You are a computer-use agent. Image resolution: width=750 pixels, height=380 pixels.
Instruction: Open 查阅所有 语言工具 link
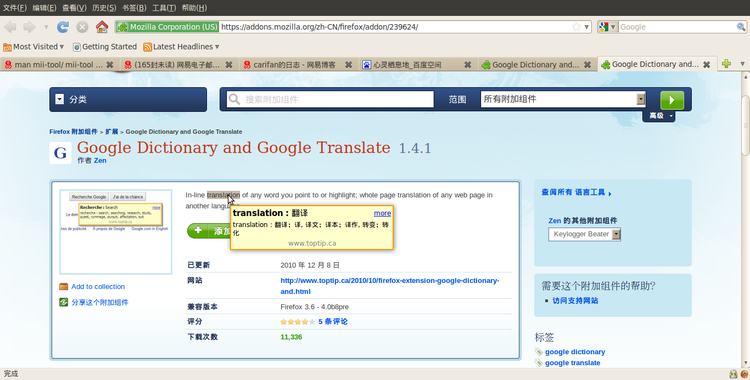576,192
